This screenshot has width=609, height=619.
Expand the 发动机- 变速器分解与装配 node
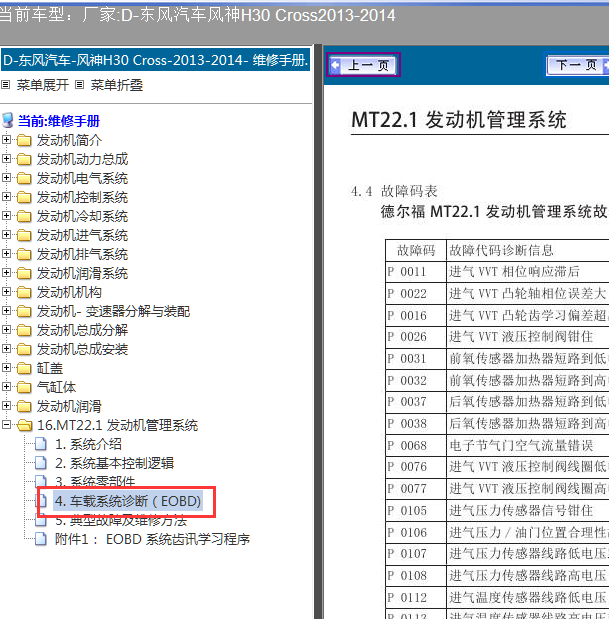(6, 310)
